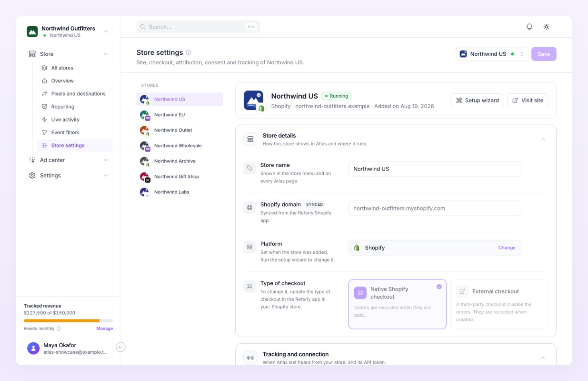
Task: Open the Northwind US store switcher dropdown
Action: (x=492, y=54)
